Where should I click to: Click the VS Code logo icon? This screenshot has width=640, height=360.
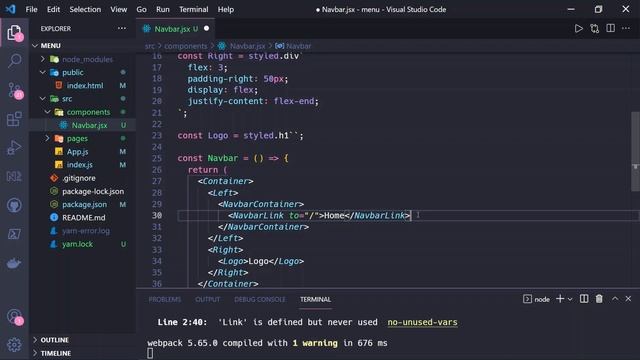point(10,9)
